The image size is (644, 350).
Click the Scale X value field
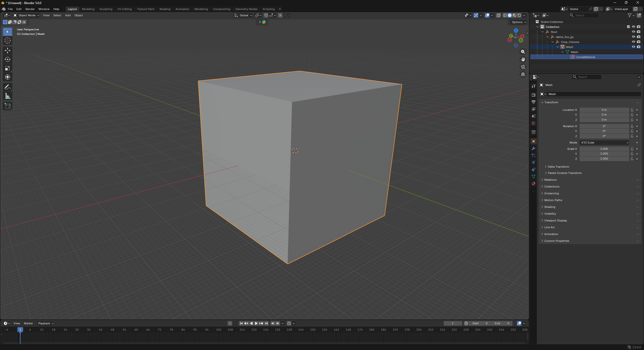click(x=604, y=149)
